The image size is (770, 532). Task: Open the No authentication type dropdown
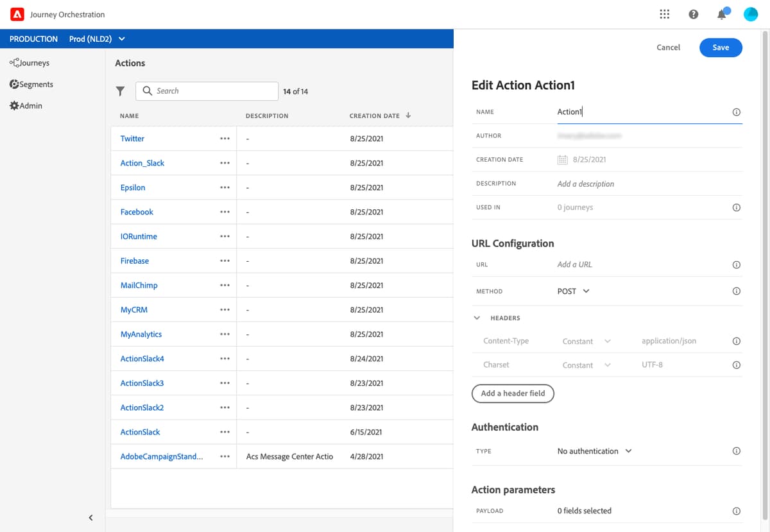coord(594,450)
